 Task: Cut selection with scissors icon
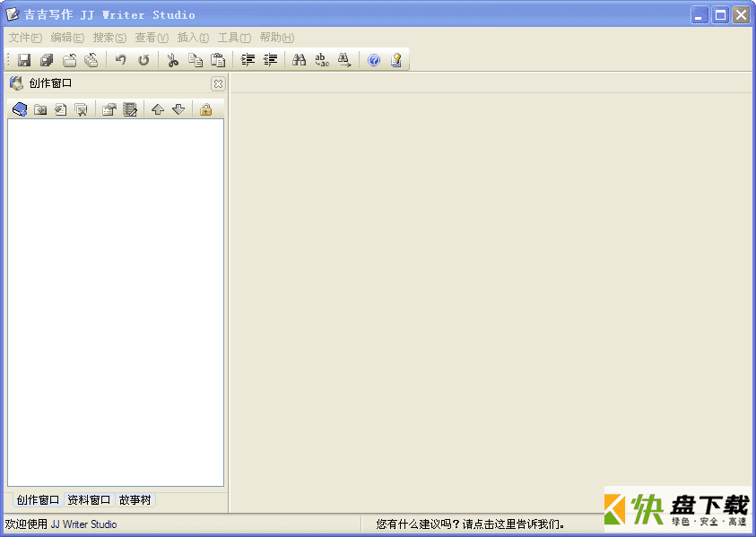(x=172, y=60)
